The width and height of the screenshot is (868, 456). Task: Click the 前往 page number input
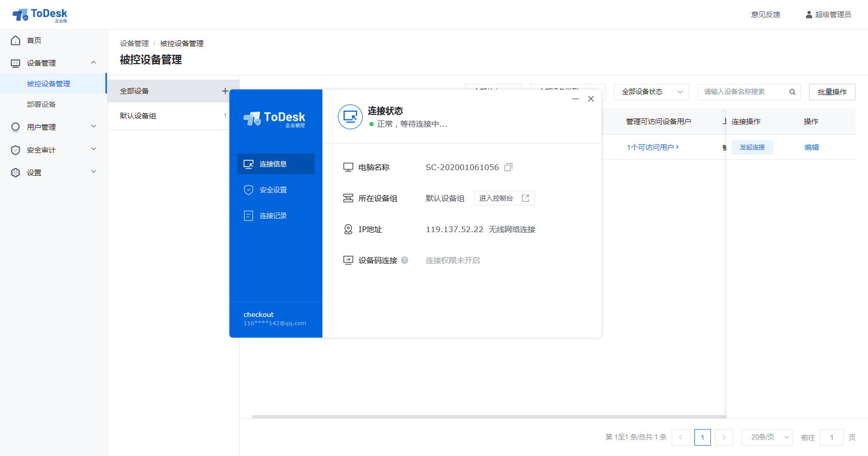tap(832, 437)
